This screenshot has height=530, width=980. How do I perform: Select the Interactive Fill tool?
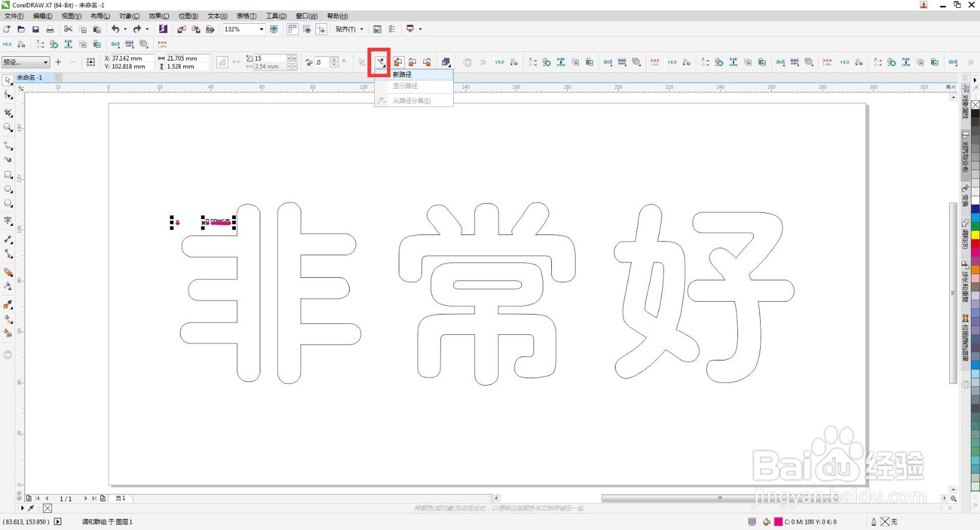point(7,319)
